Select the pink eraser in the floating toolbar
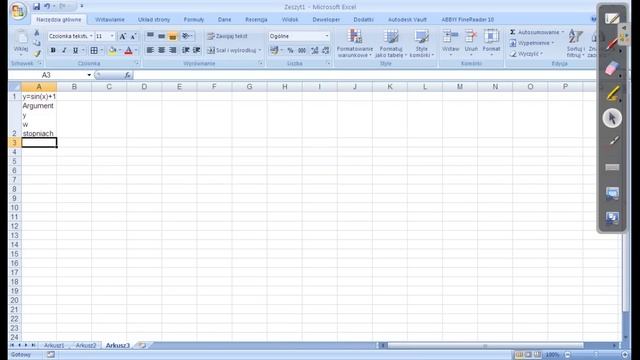Screen dimensions: 640x360 point(611,69)
